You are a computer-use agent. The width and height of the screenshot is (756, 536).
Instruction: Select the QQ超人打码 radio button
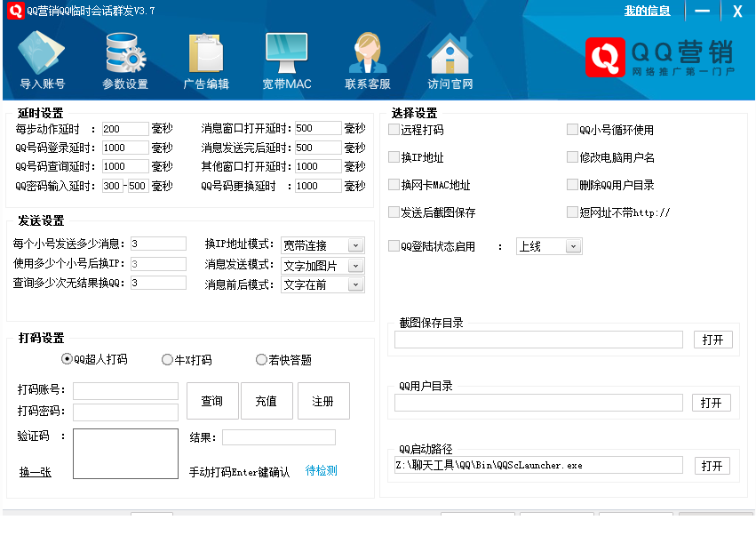[67, 359]
